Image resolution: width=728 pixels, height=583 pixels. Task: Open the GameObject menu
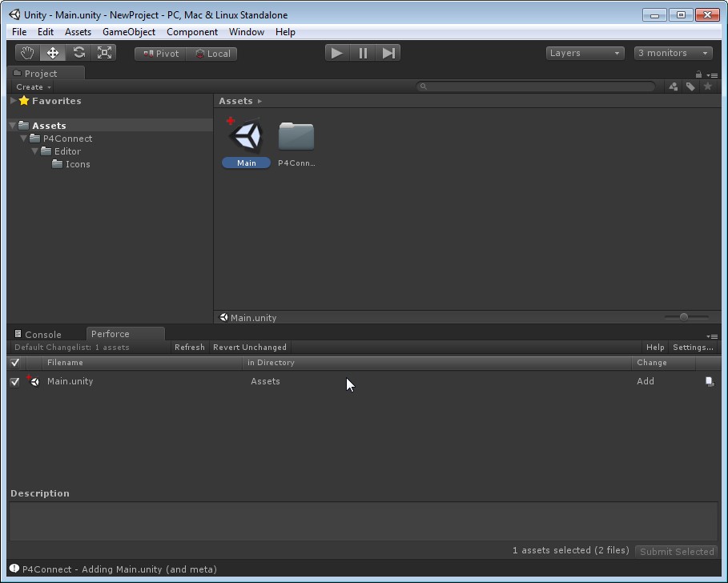click(129, 32)
